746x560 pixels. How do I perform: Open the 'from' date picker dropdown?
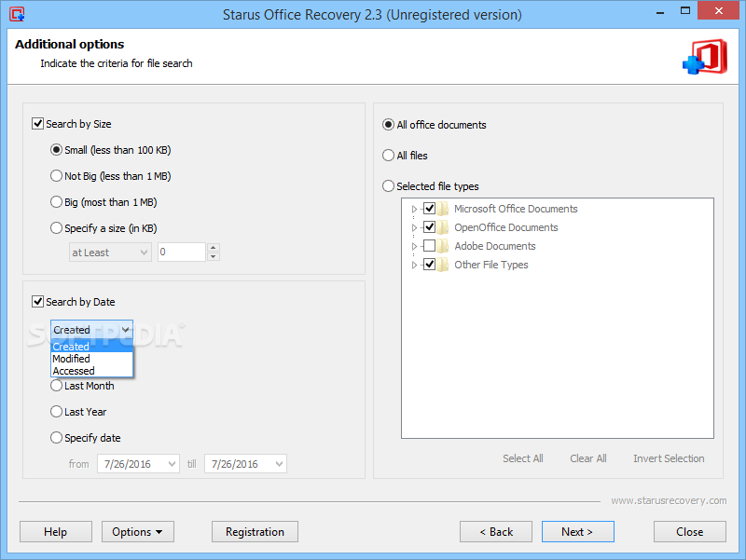(172, 463)
